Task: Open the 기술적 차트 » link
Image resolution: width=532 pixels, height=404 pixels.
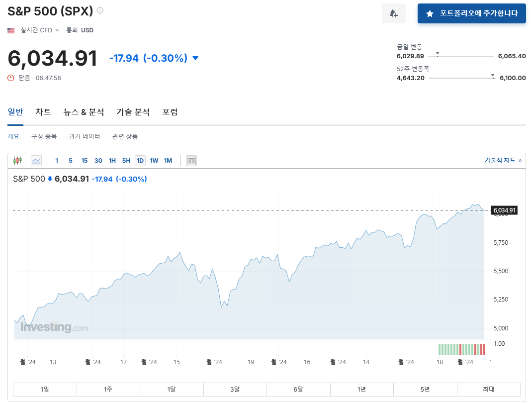Action: tap(503, 160)
